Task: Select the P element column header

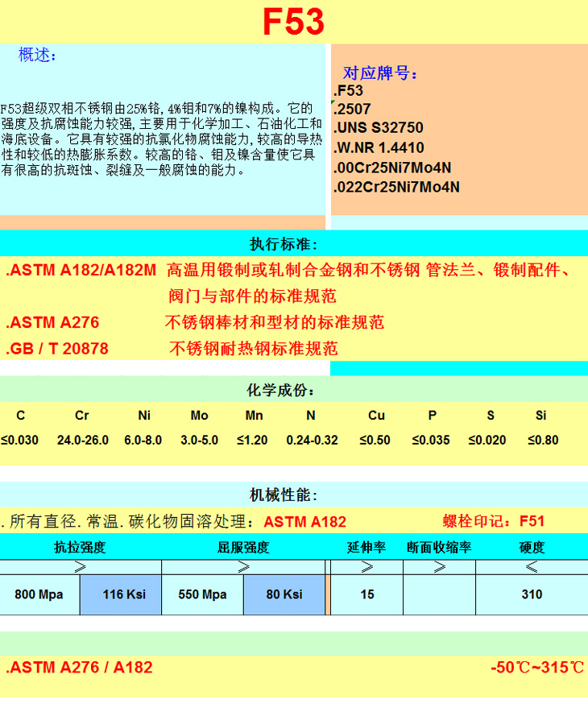Action: coord(433,416)
